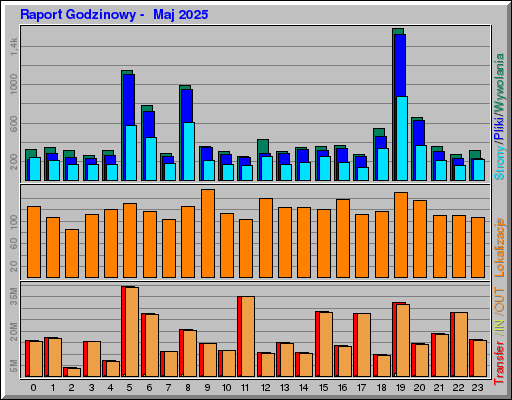Image resolution: width=512 pixels, height=400 pixels.
Task: Click hour label '3' on x-axis
Action: (91, 388)
